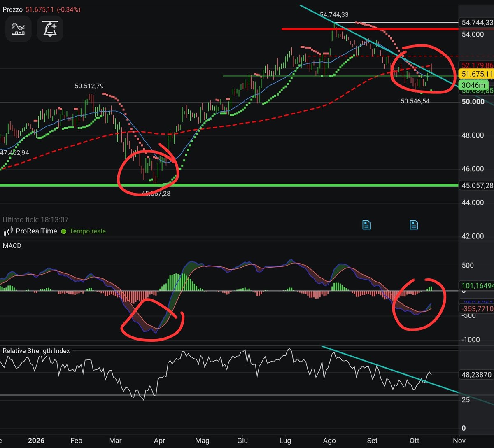Open the first document note icon near Ago
The width and height of the screenshot is (494, 448).
(366, 224)
